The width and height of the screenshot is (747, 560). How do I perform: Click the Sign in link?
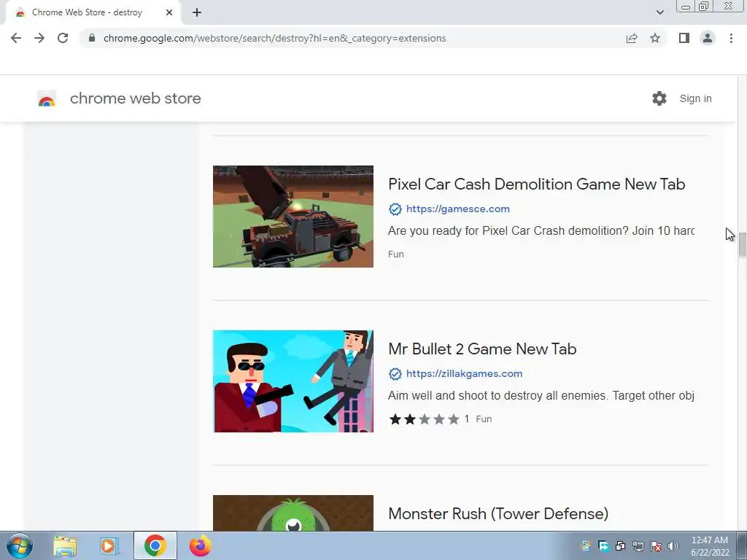point(695,98)
